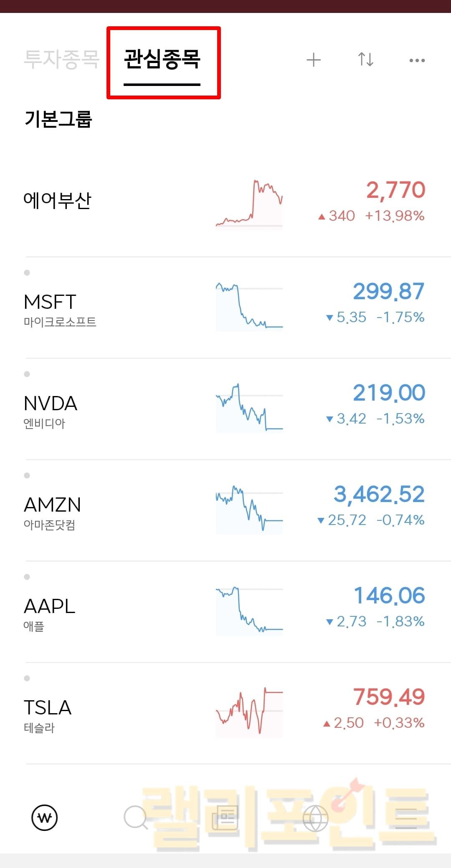Viewport: 451px width, 868px height.
Task: Open the sort order arrows icon
Action: click(x=366, y=60)
